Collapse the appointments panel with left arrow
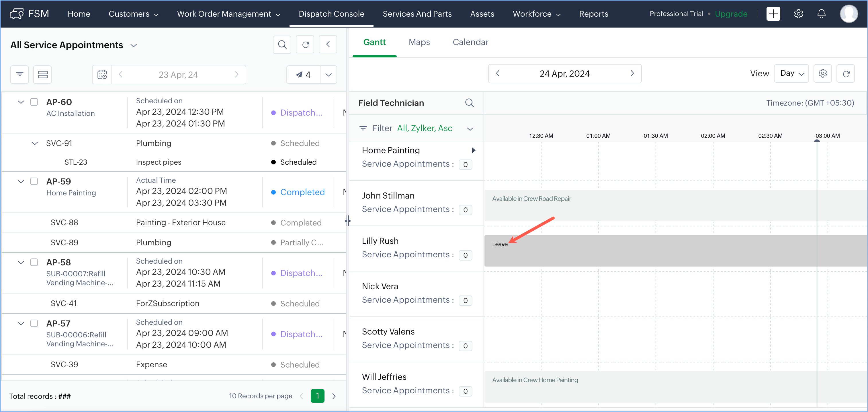This screenshot has width=868, height=412. [x=328, y=44]
